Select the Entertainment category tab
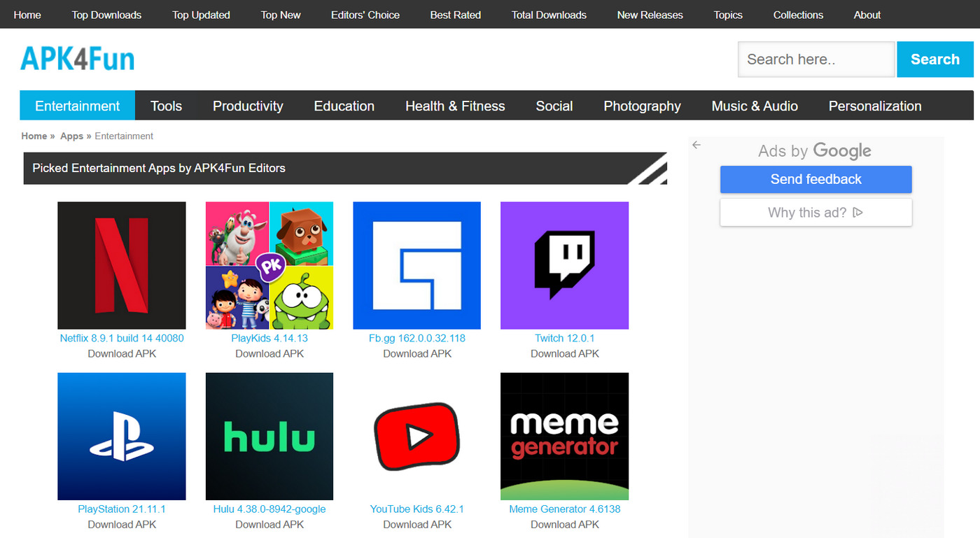Image resolution: width=980 pixels, height=538 pixels. pyautogui.click(x=78, y=106)
